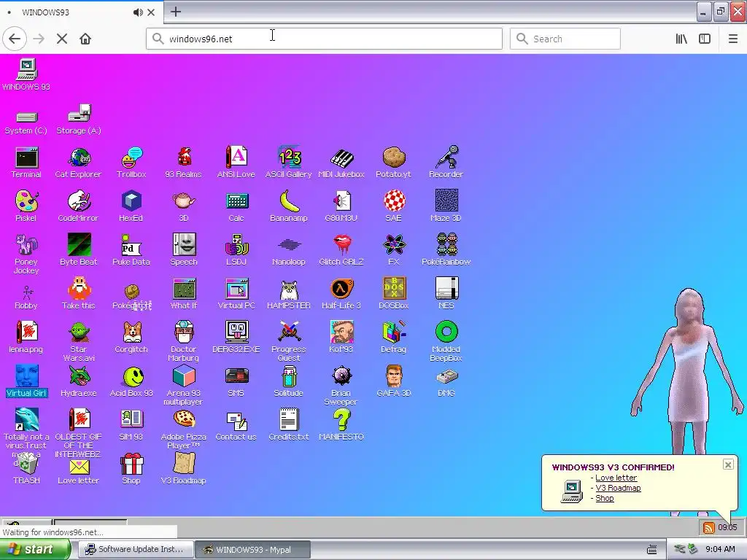Open the browser Library menu
Screen dimensions: 747x560
[682, 39]
